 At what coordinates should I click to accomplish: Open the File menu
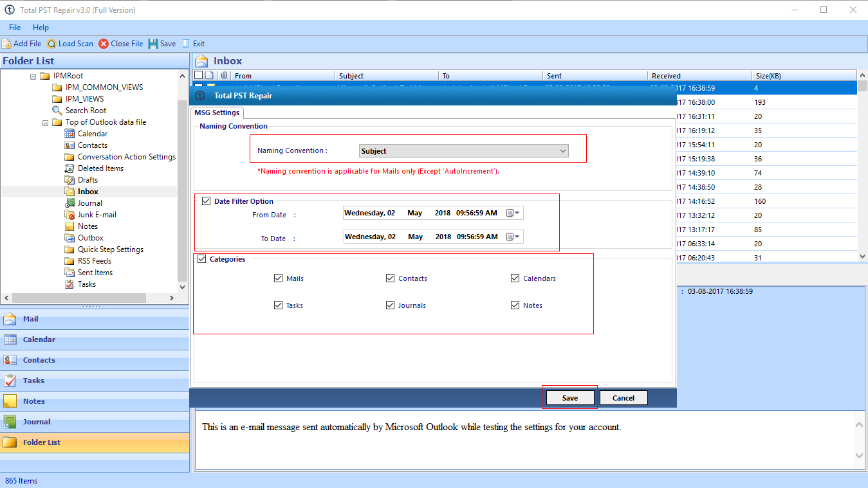pos(15,28)
